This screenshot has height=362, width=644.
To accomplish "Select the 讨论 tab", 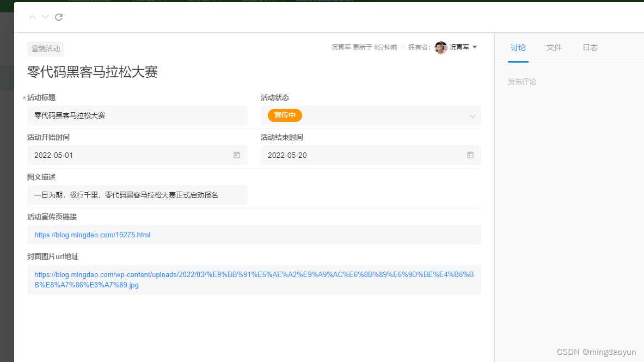I will tap(518, 47).
